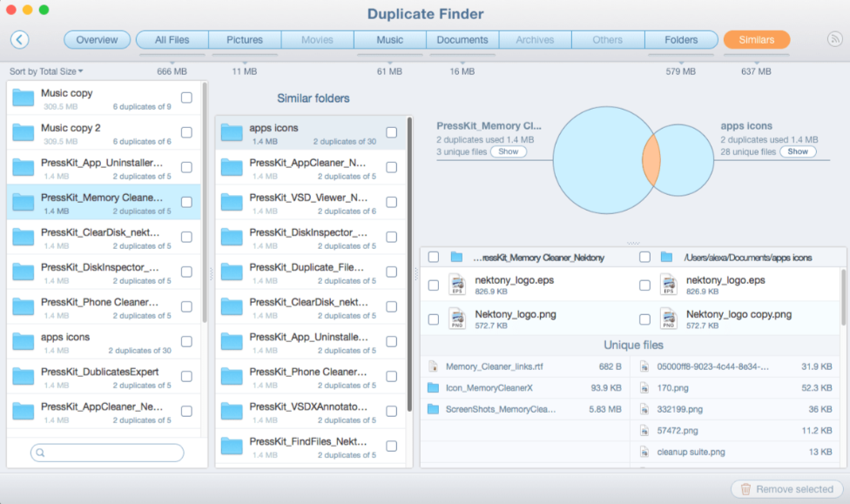Click the Icon_MemoryCleanerX folder icon

pyautogui.click(x=433, y=387)
